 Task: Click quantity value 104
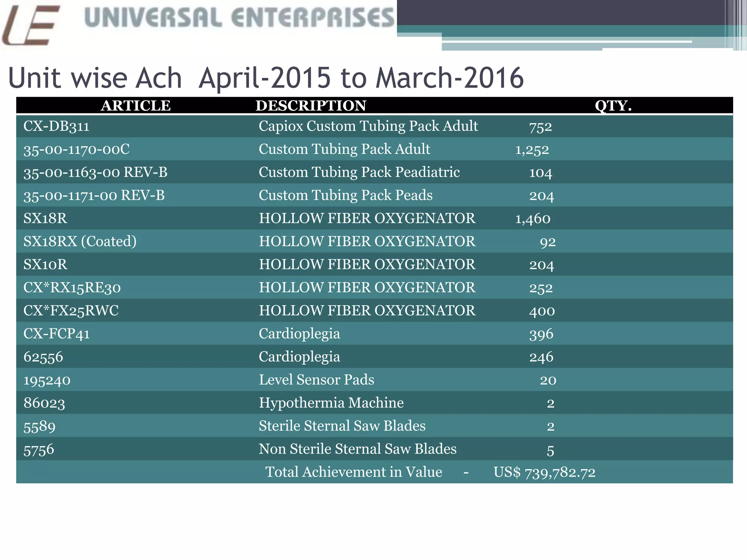point(541,173)
